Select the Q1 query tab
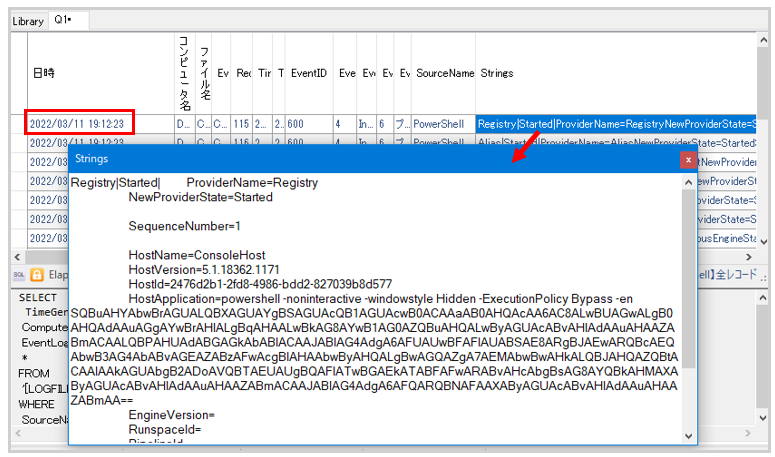Viewport: 775px width, 457px height. tap(63, 20)
